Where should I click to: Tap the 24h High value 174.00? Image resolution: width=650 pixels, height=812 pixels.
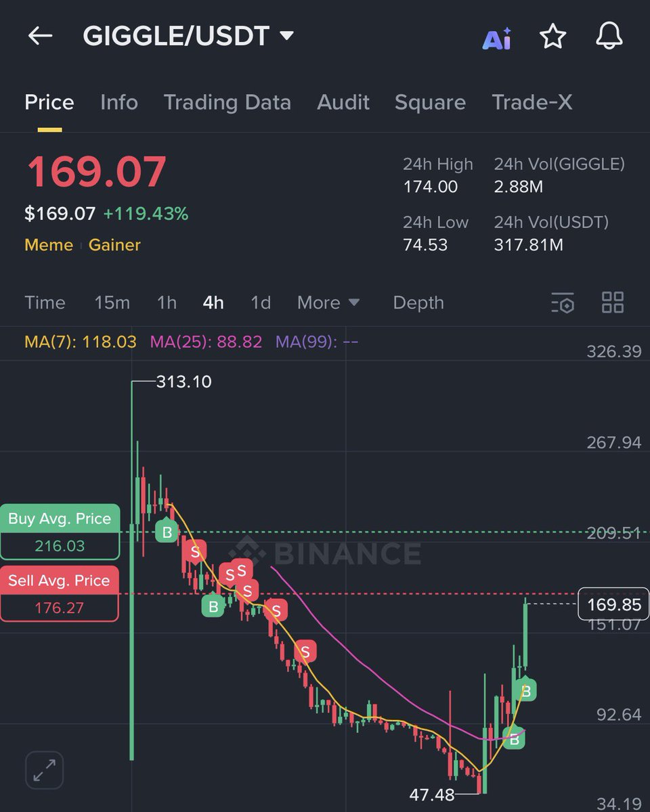point(431,187)
